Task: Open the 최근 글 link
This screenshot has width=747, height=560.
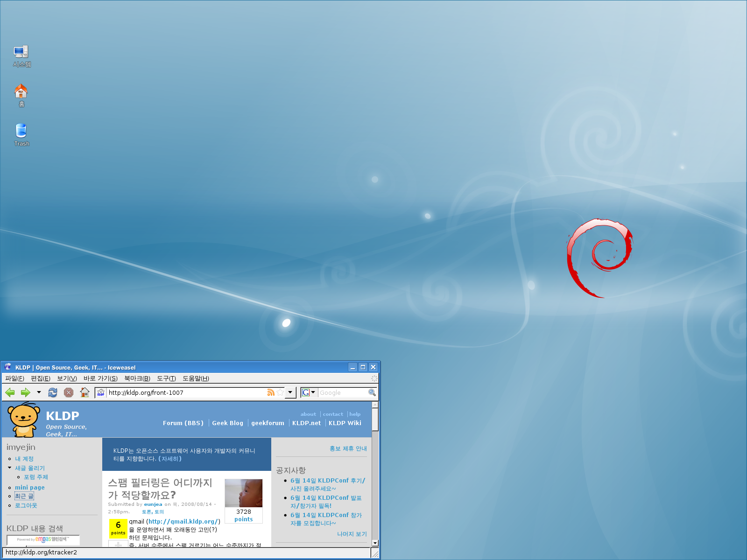Action: [24, 496]
